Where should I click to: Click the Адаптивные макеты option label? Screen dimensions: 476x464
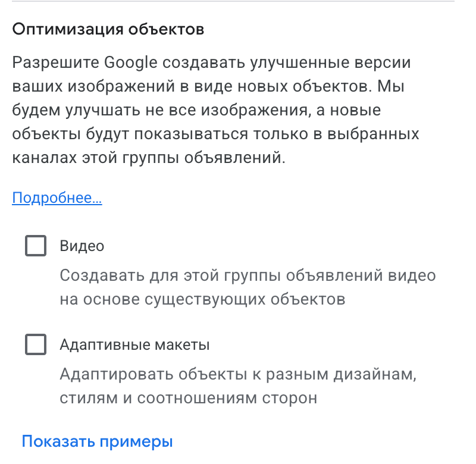(x=134, y=344)
